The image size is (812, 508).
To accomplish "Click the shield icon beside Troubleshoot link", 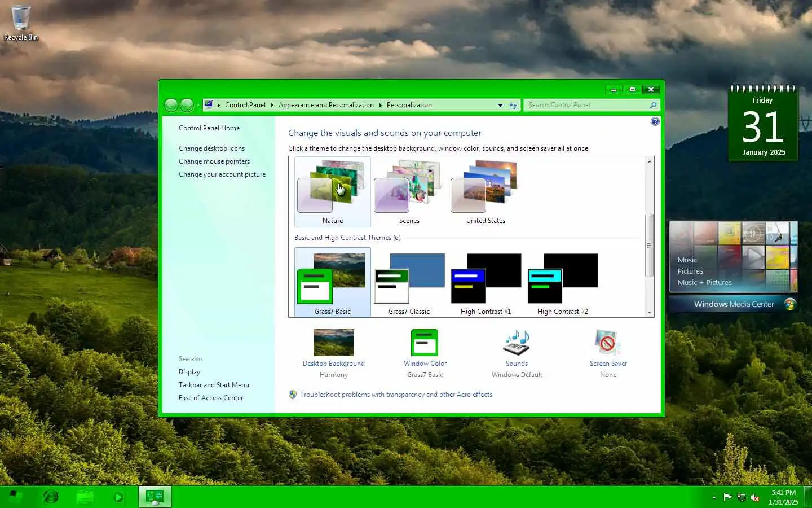I will [x=293, y=395].
